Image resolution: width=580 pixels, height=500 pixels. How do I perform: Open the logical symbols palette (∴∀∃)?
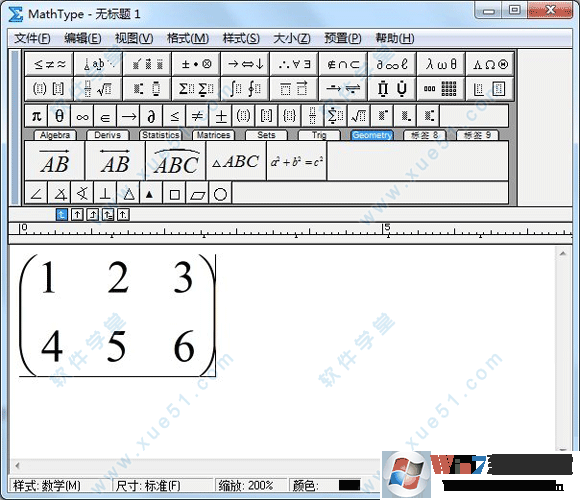coord(294,64)
